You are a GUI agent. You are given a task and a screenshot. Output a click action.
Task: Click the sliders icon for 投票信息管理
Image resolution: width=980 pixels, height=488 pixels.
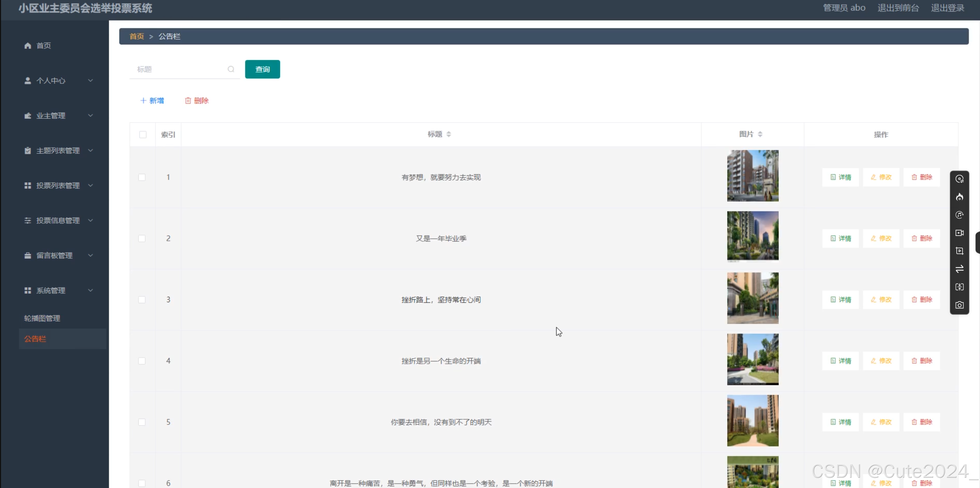[28, 221]
